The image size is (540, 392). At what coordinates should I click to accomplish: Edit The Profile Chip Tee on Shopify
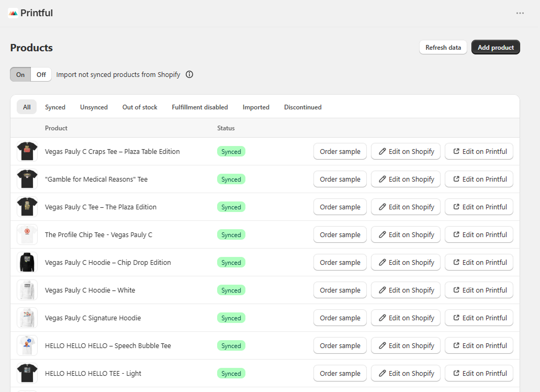(406, 234)
